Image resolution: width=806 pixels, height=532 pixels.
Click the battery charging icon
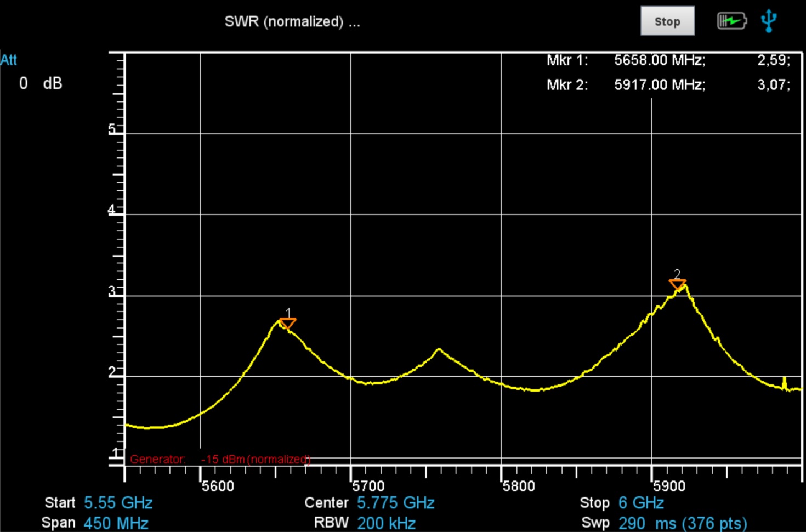click(731, 21)
